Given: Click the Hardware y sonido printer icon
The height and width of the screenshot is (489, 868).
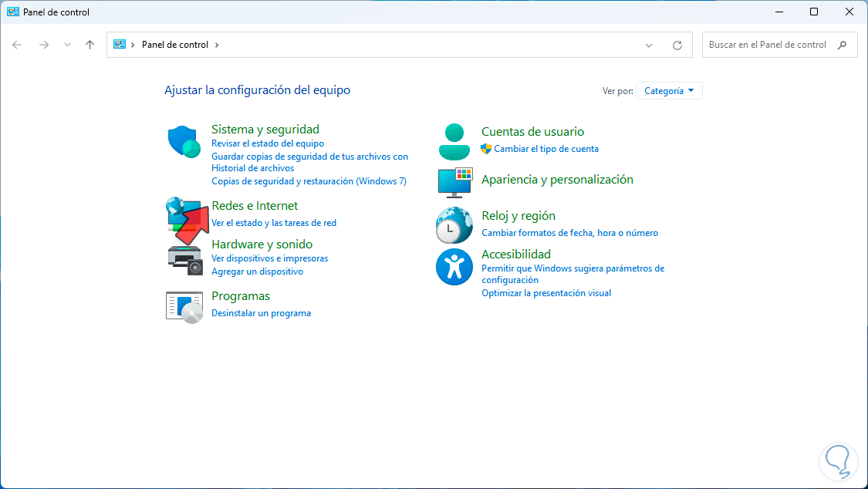Looking at the screenshot, I should coord(185,259).
